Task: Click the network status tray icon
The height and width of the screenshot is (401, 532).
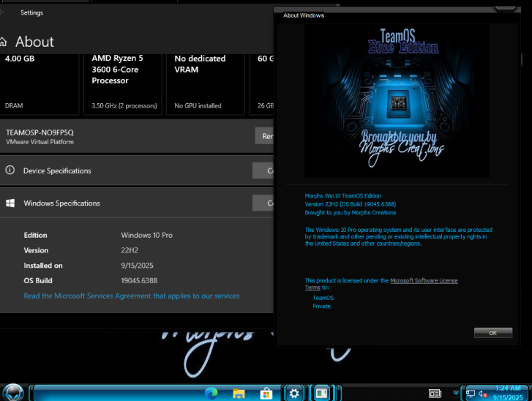Action: (471, 394)
